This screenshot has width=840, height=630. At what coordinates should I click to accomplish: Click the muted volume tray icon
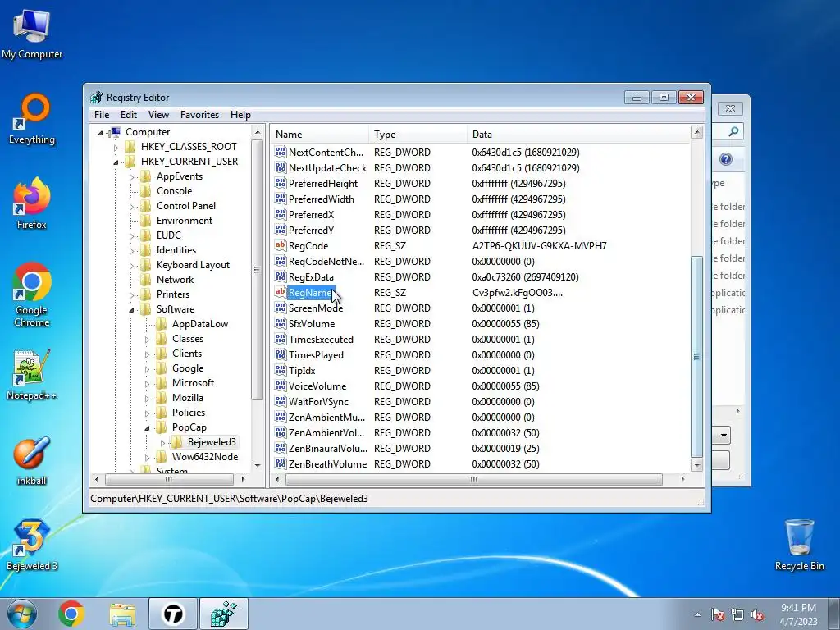(x=757, y=614)
